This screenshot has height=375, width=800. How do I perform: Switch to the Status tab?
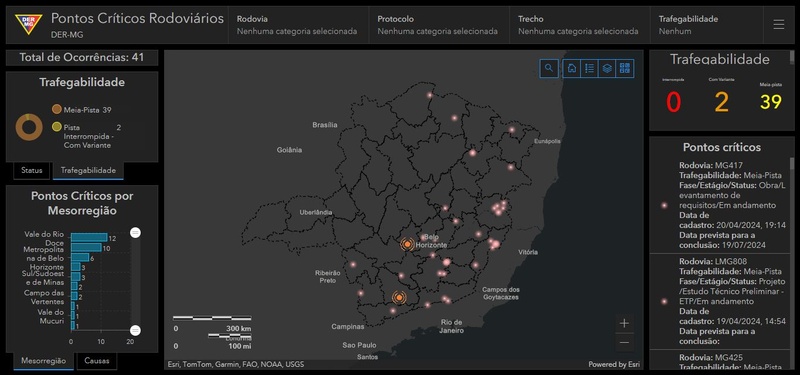[x=32, y=170]
